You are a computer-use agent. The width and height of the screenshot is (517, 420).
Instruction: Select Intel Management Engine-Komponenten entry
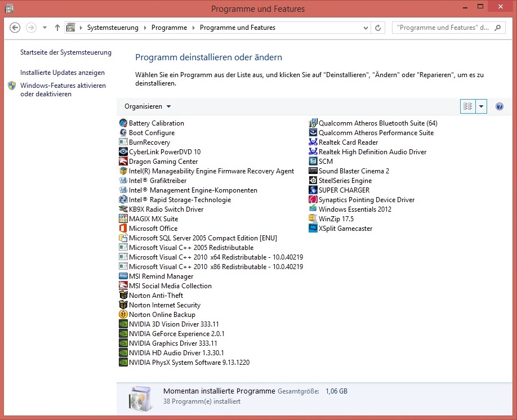point(188,190)
